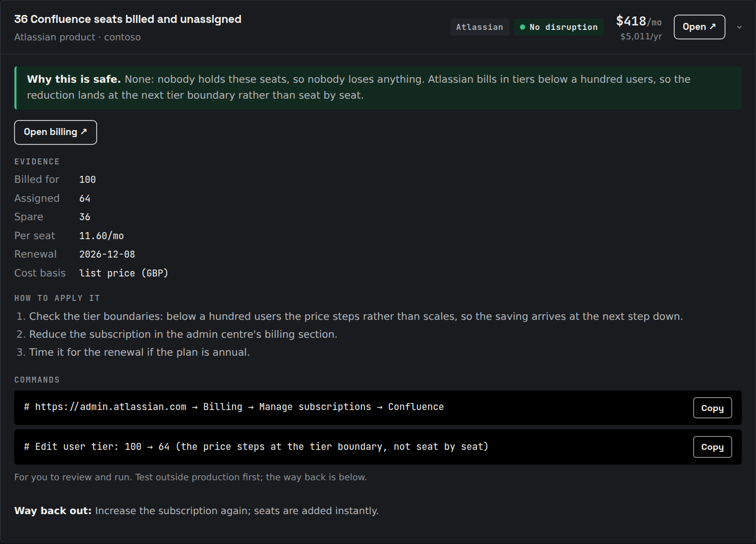Image resolution: width=756 pixels, height=544 pixels.
Task: Click the No disruption status badge
Action: coord(558,27)
